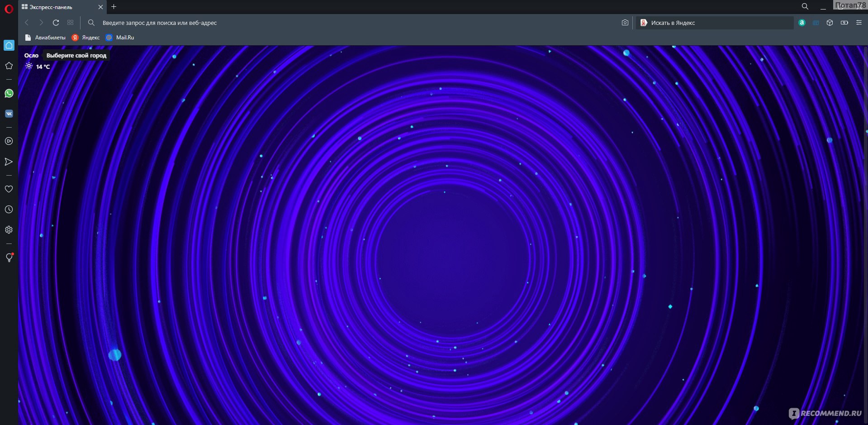Screen dimensions: 868x425
Task: Open the Speed Dial home icon in sidebar
Action: pos(9,45)
